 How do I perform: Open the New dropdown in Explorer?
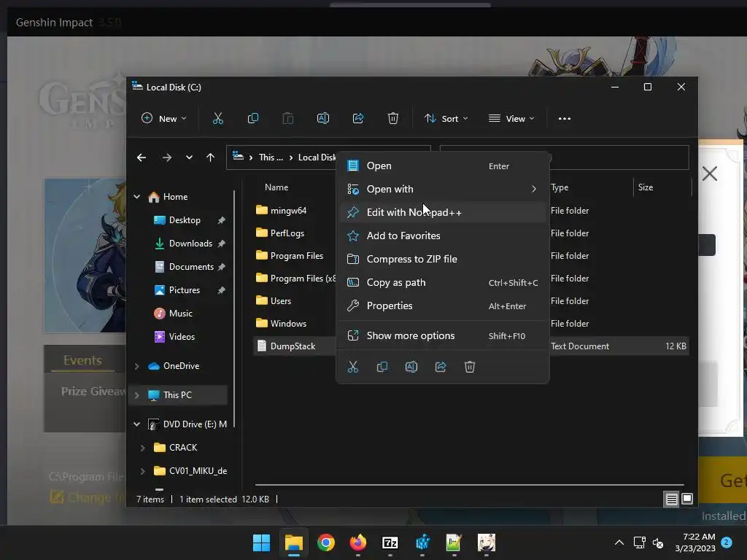tap(164, 119)
